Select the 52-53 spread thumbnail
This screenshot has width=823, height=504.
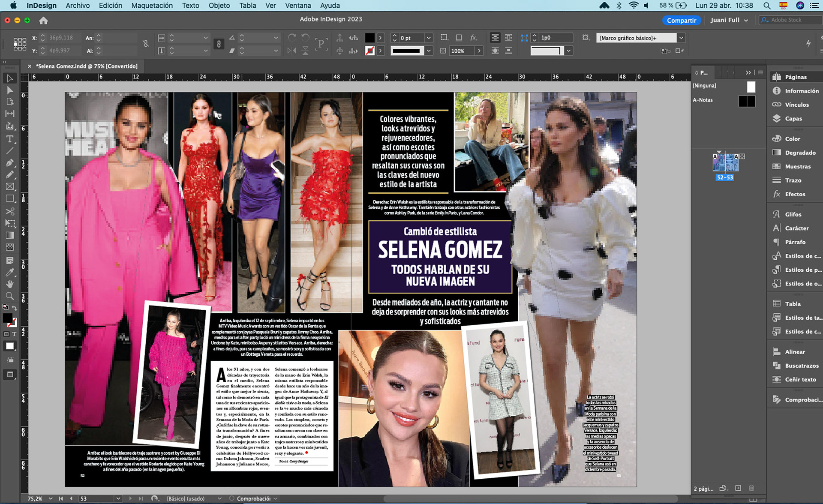pos(725,163)
